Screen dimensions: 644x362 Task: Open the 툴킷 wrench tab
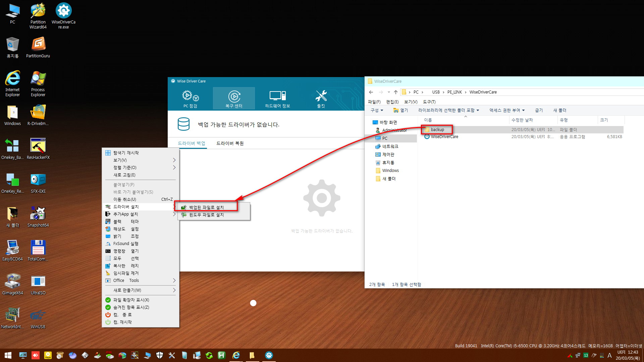tap(321, 99)
